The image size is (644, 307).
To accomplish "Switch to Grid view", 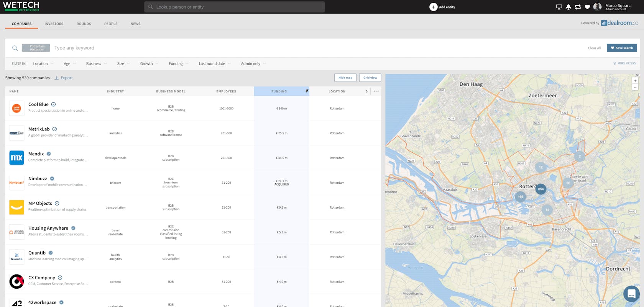I will [370, 78].
